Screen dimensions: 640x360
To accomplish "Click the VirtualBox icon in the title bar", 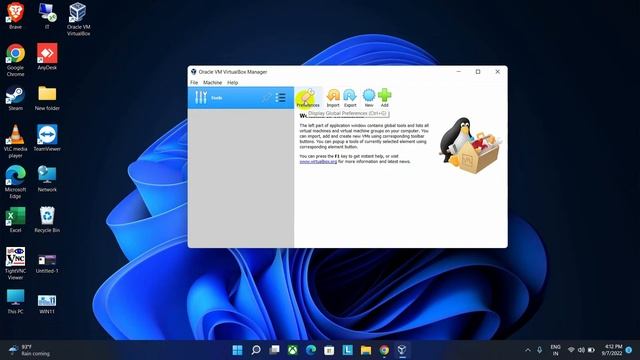I will pyautogui.click(x=193, y=72).
